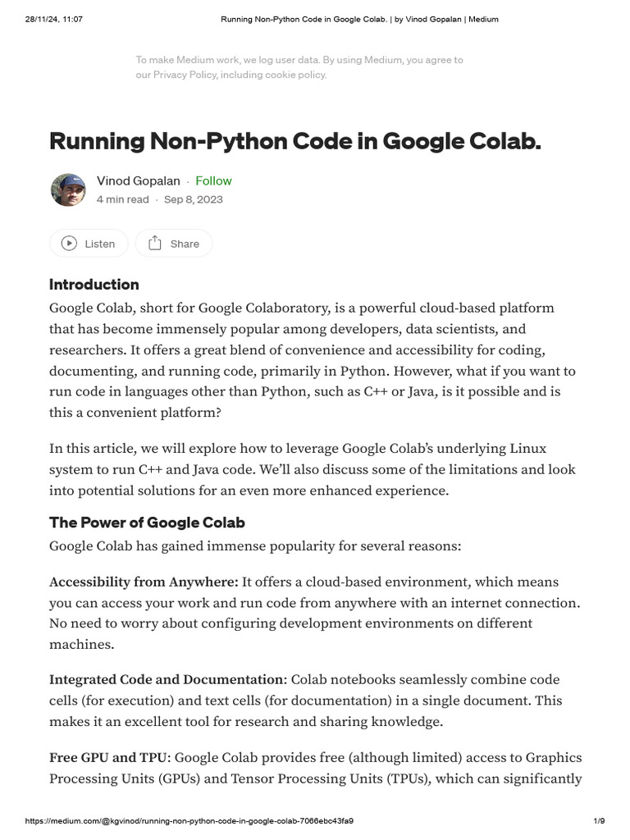The width and height of the screenshot is (630, 840).
Task: Click the bold Accessibility from Anywhere text
Action: [144, 582]
